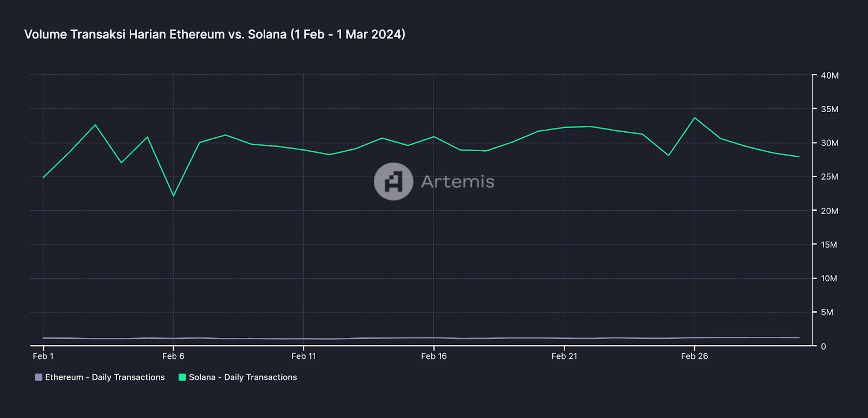Toggle the Solana Daily Transactions legend entry
This screenshot has width=868, height=418.
pyautogui.click(x=238, y=377)
